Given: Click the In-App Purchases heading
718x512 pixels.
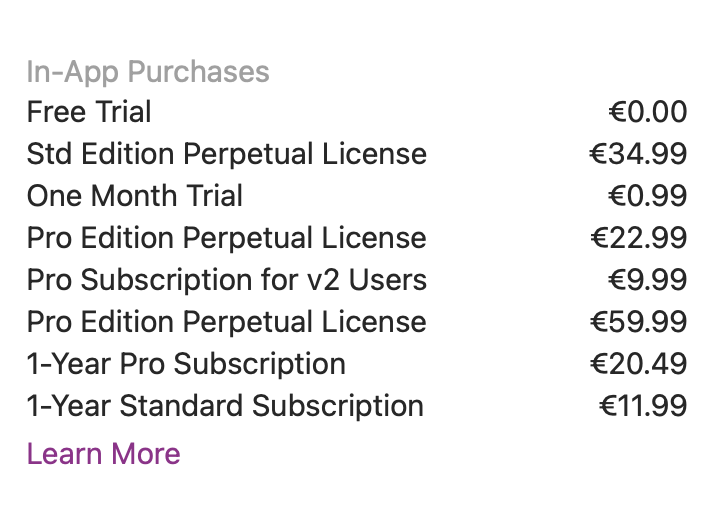Looking at the screenshot, I should coord(148,72).
